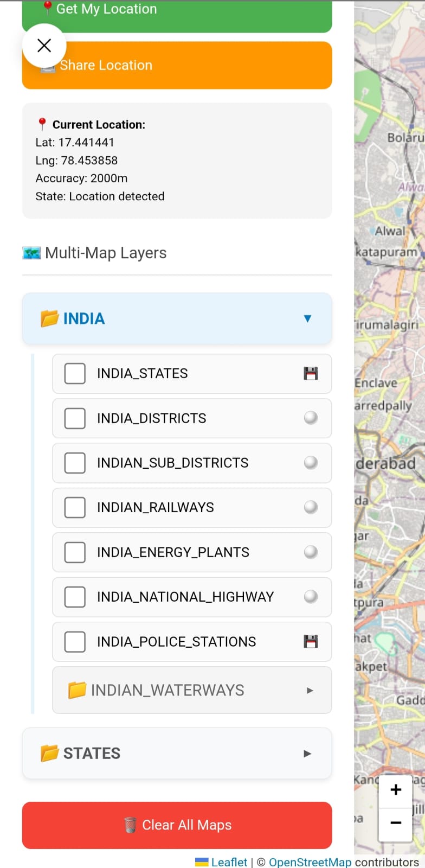Click the pin icon on Get My Location
This screenshot has width=425, height=868.
point(48,8)
